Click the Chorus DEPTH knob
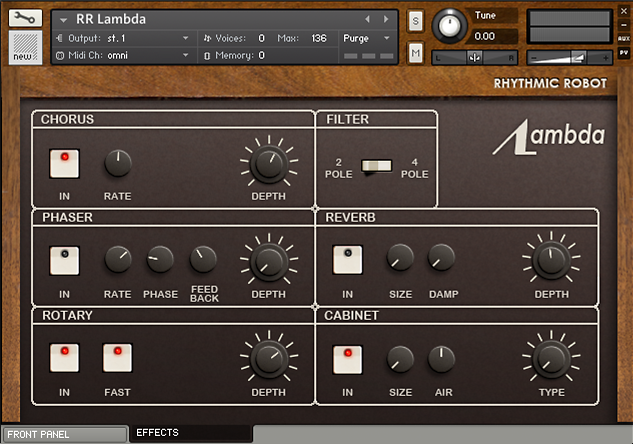633x444 pixels. click(269, 163)
